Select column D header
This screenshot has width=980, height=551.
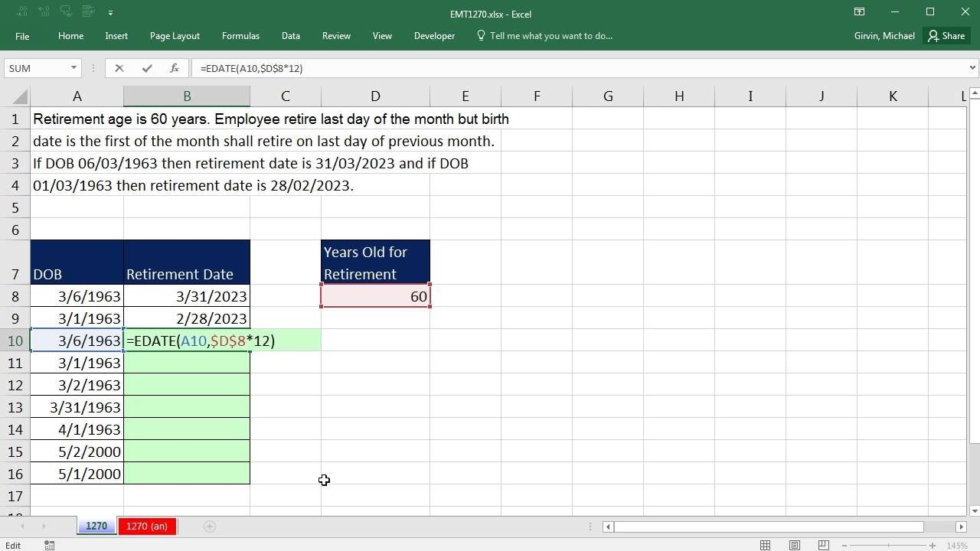[375, 96]
